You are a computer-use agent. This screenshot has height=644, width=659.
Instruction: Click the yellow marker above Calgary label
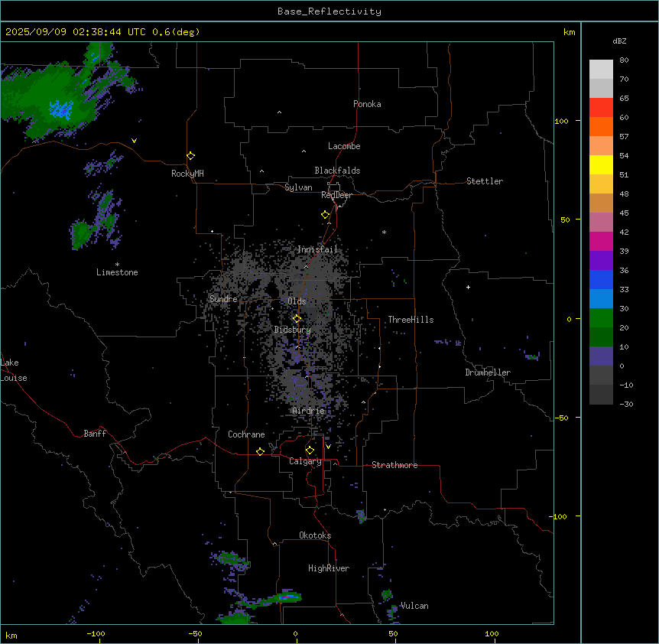click(x=310, y=450)
